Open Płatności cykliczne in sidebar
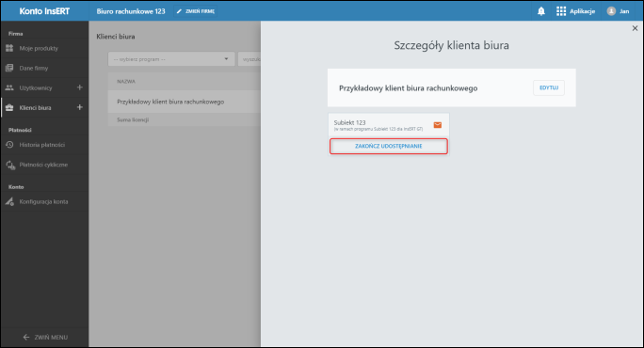This screenshot has height=348, width=644. 44,165
